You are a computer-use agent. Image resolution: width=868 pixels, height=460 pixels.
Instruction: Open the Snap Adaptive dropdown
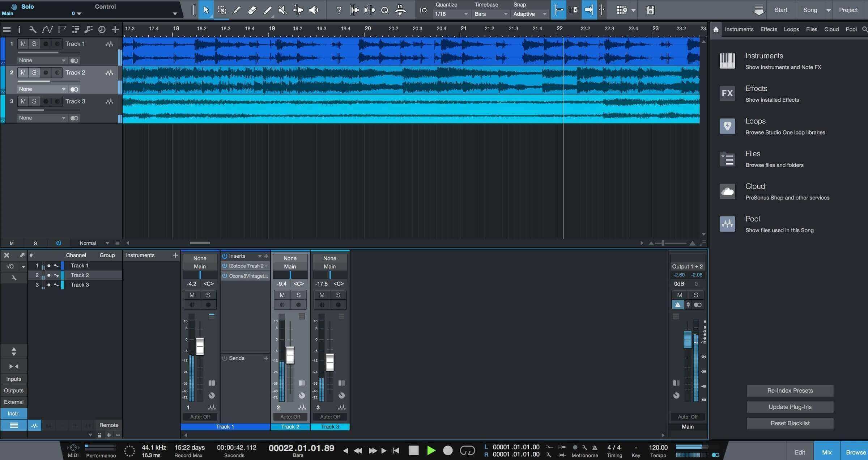click(530, 14)
